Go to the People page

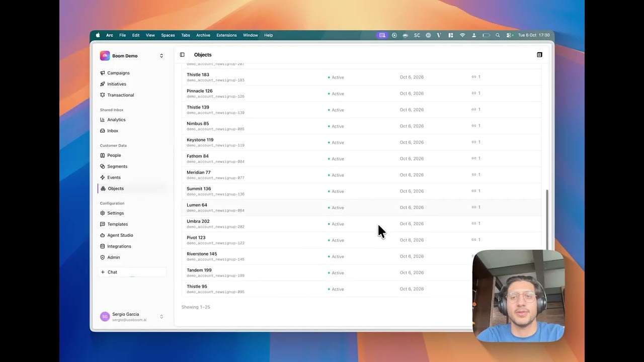coord(114,155)
